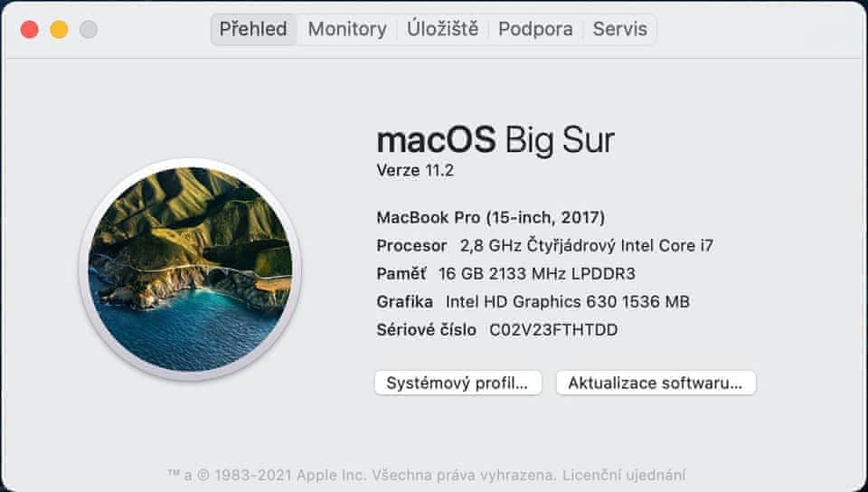Click the MacBook Pro (15-inch, 2017) model text
The width and height of the screenshot is (868, 492).
point(490,217)
